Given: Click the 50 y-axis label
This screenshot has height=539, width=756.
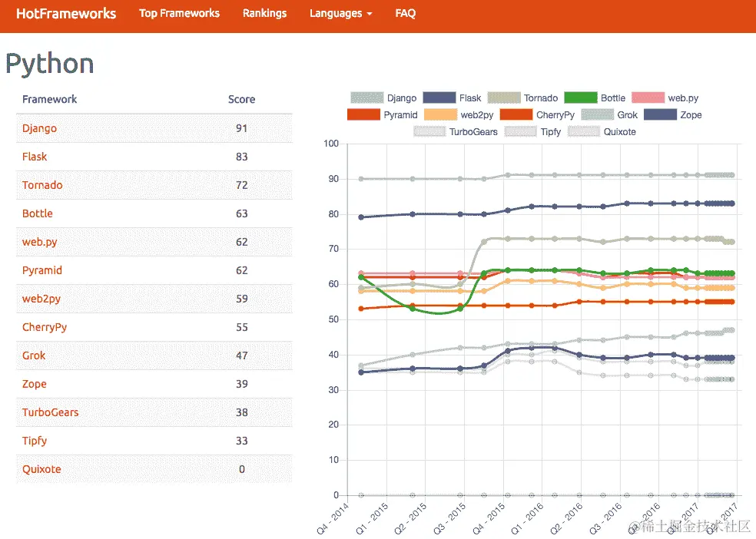Looking at the screenshot, I should pyautogui.click(x=333, y=319).
